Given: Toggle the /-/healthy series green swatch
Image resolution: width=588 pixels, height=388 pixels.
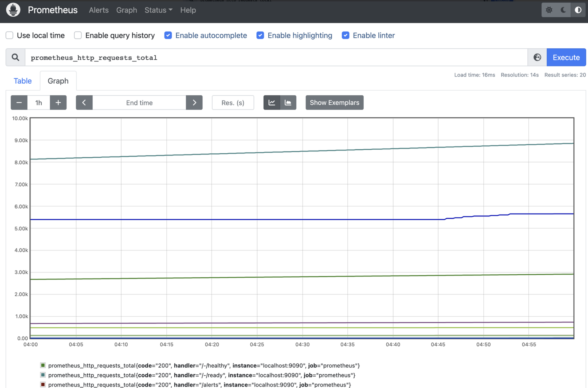Looking at the screenshot, I should pos(43,365).
